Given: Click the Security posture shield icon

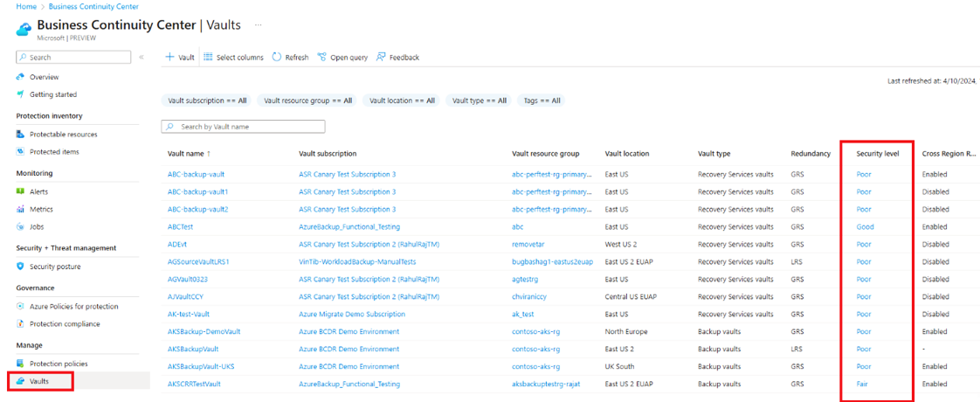Looking at the screenshot, I should [21, 267].
